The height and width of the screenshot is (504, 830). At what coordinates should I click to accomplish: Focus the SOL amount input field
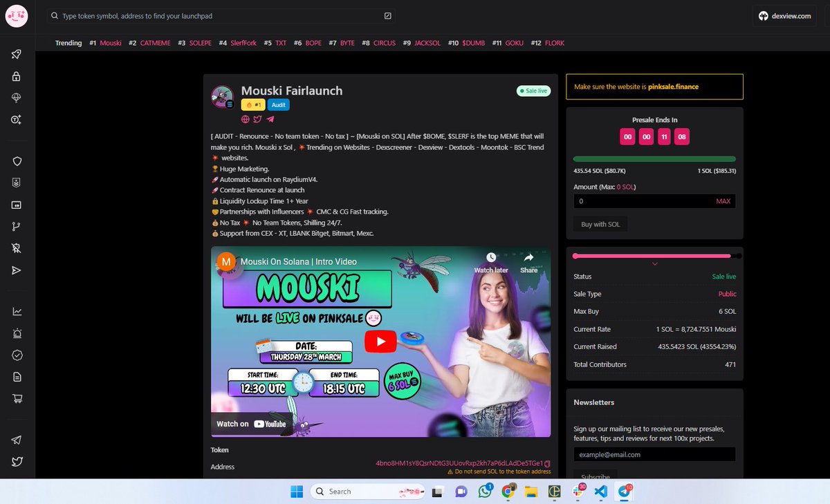pyautogui.click(x=654, y=201)
